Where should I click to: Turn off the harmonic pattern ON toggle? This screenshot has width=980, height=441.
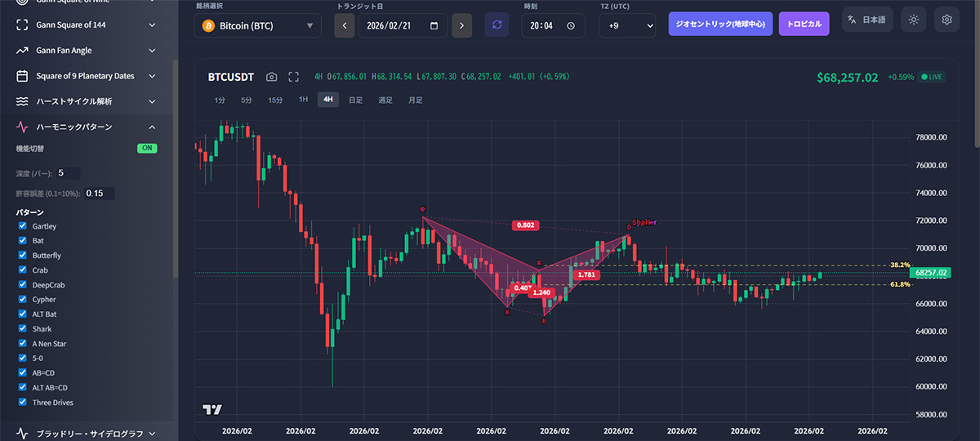coord(147,148)
